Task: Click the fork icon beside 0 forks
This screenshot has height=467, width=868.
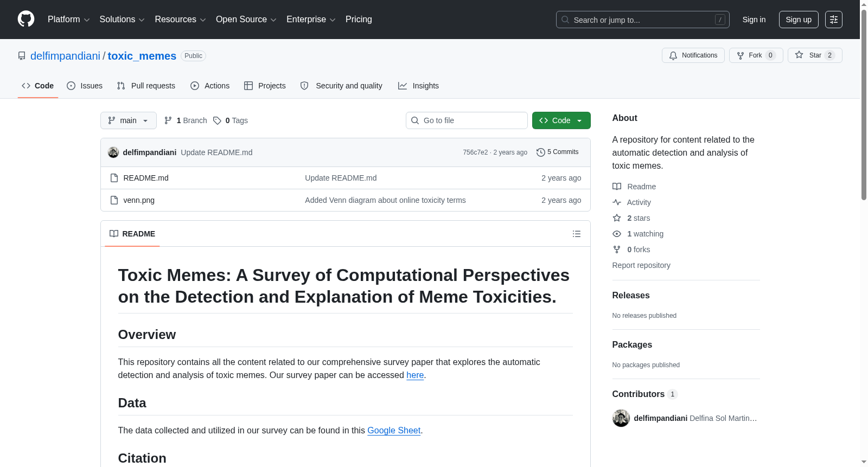Action: (x=617, y=250)
